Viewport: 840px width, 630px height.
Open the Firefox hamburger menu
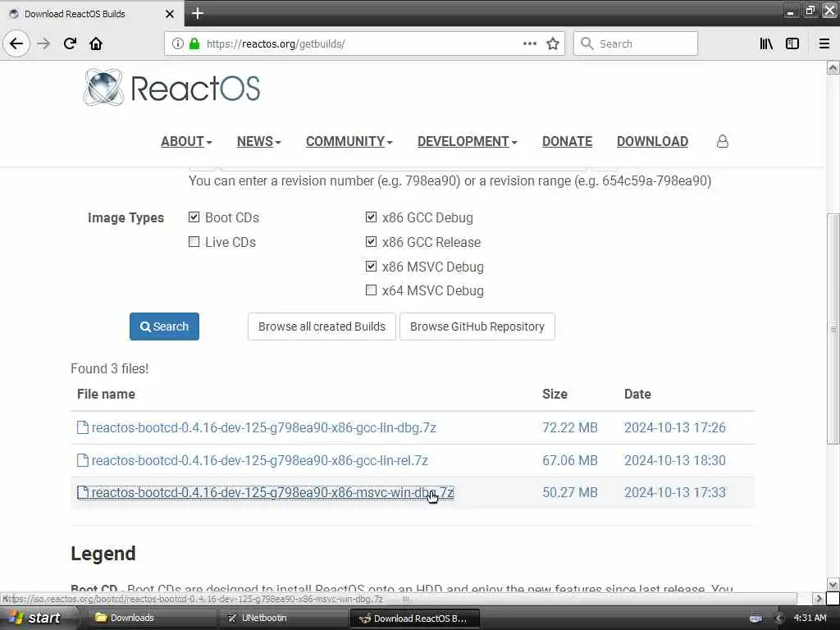tap(824, 43)
